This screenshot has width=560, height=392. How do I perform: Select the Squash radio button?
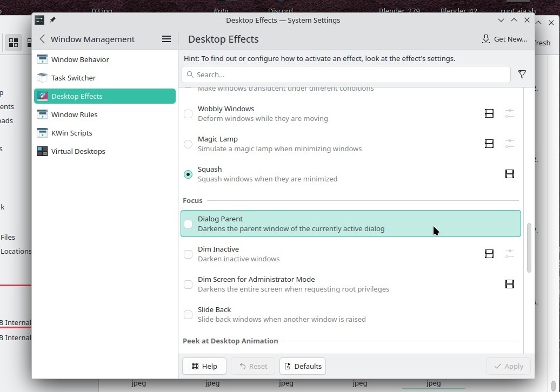[188, 174]
